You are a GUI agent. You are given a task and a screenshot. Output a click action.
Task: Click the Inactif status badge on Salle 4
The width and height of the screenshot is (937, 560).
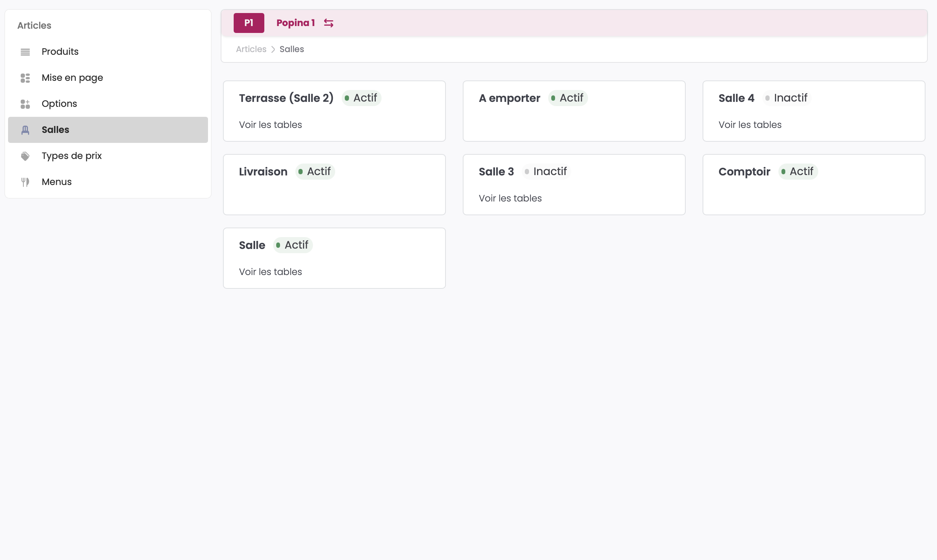point(786,98)
